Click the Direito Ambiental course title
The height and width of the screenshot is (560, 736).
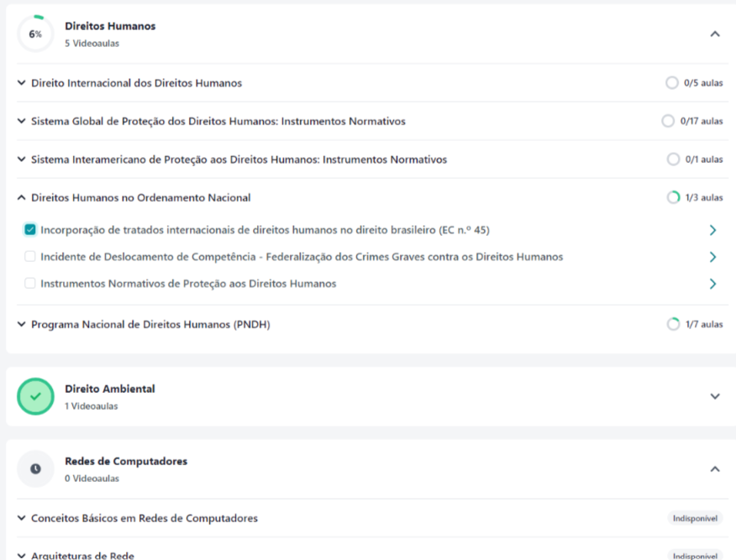tap(110, 389)
